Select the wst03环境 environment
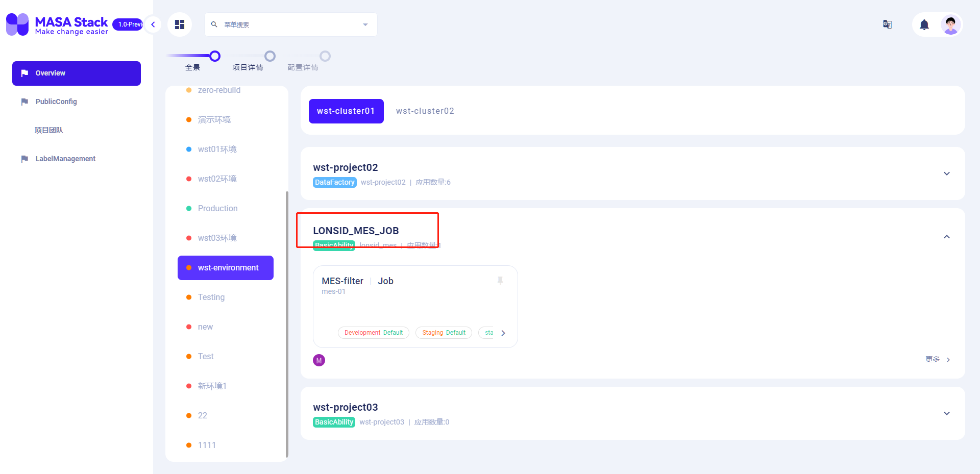This screenshot has height=474, width=980. pyautogui.click(x=226, y=238)
